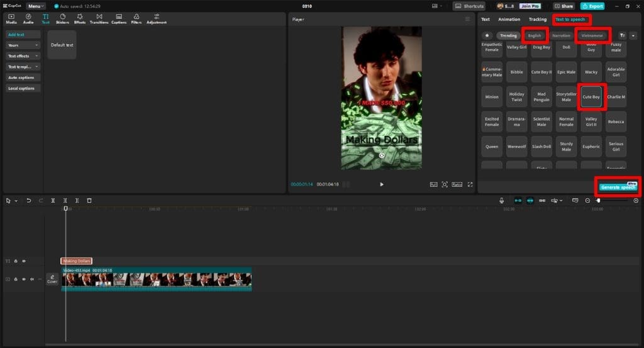
Task: Expand the Text templates category
Action: pos(23,67)
